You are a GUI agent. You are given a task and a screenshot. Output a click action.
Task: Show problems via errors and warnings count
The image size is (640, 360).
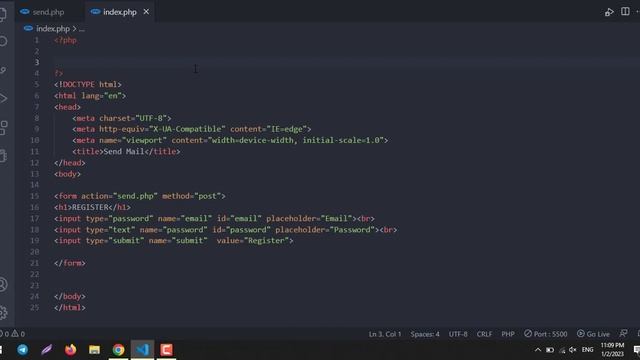tap(12, 334)
